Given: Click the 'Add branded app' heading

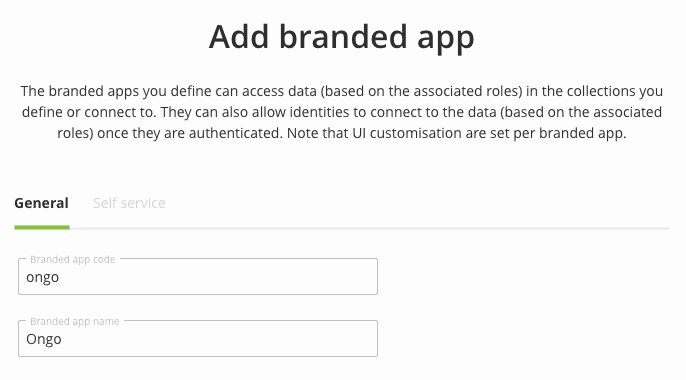Looking at the screenshot, I should tap(342, 38).
